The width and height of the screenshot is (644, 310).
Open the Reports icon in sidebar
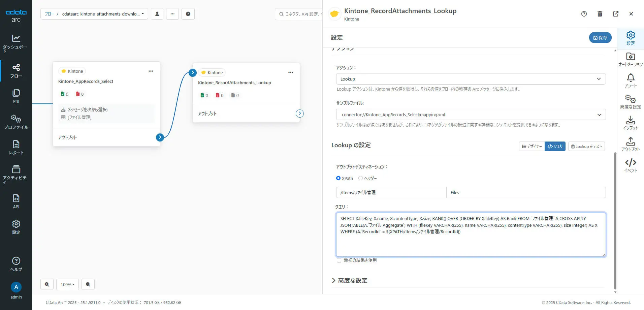pos(16,145)
